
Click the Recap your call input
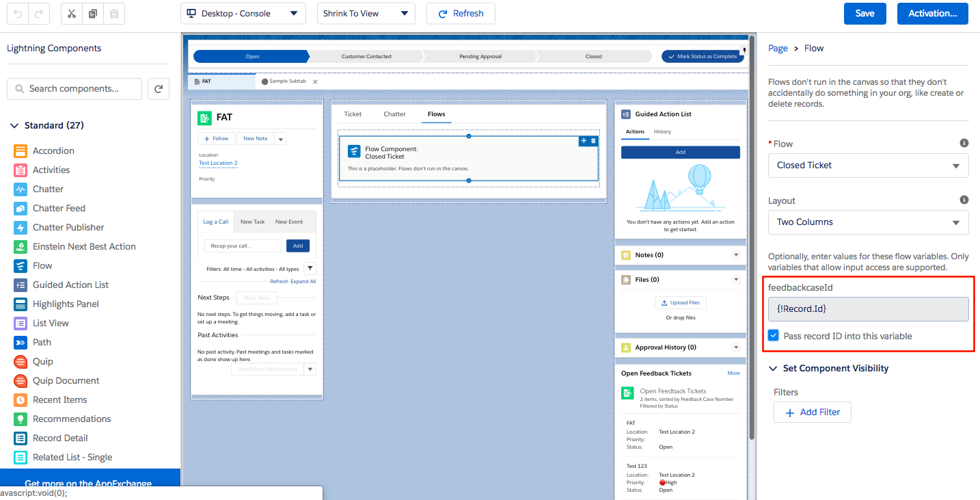coord(243,246)
